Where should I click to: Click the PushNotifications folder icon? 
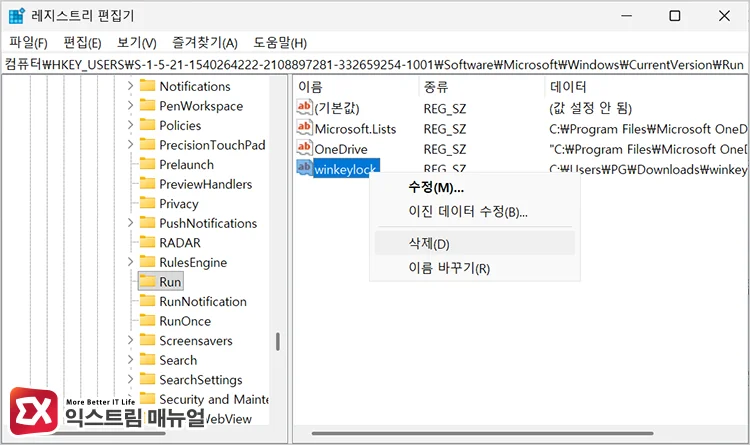[147, 223]
